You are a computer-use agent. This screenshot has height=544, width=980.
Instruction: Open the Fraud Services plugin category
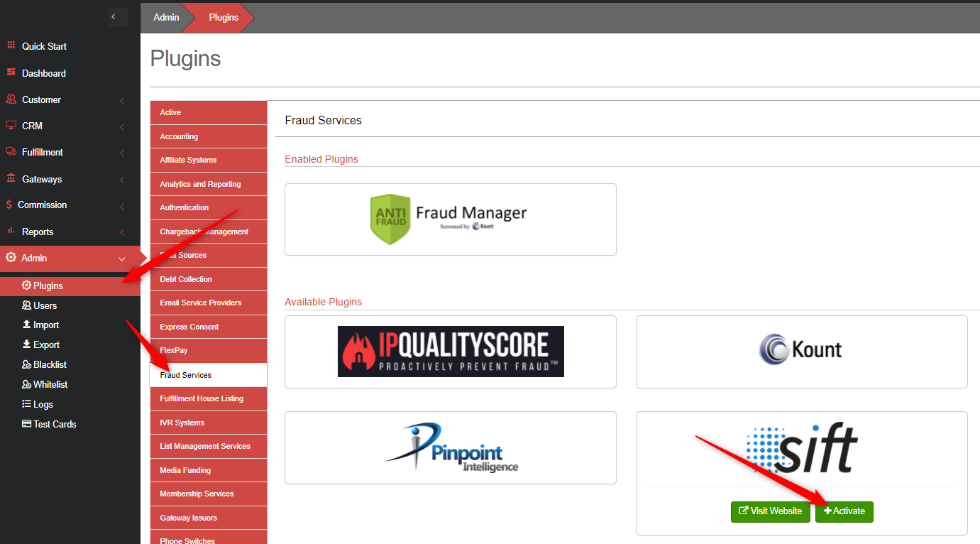(186, 375)
